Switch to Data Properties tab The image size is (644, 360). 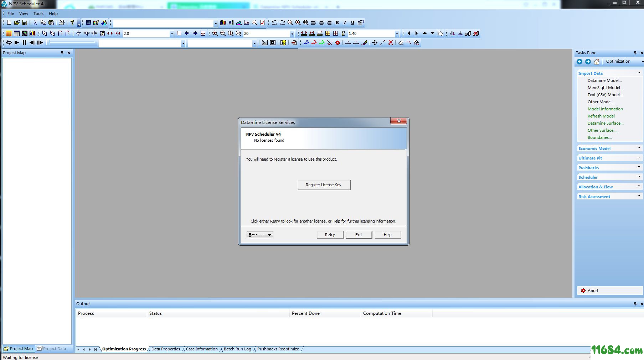(166, 349)
